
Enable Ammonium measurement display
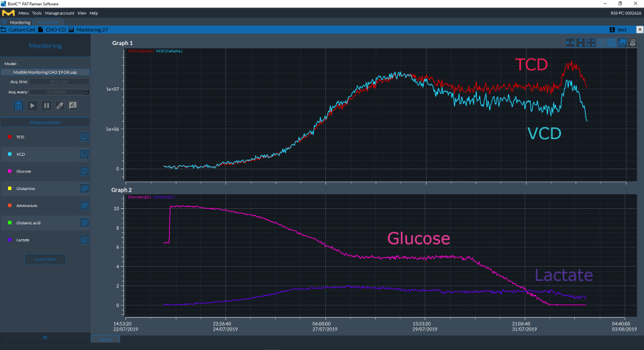coord(85,206)
